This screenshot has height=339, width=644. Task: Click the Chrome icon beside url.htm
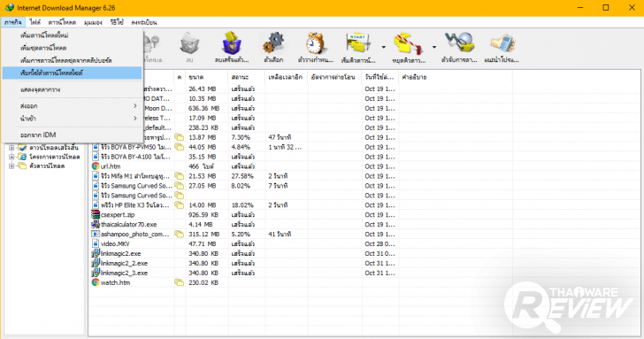[96, 166]
